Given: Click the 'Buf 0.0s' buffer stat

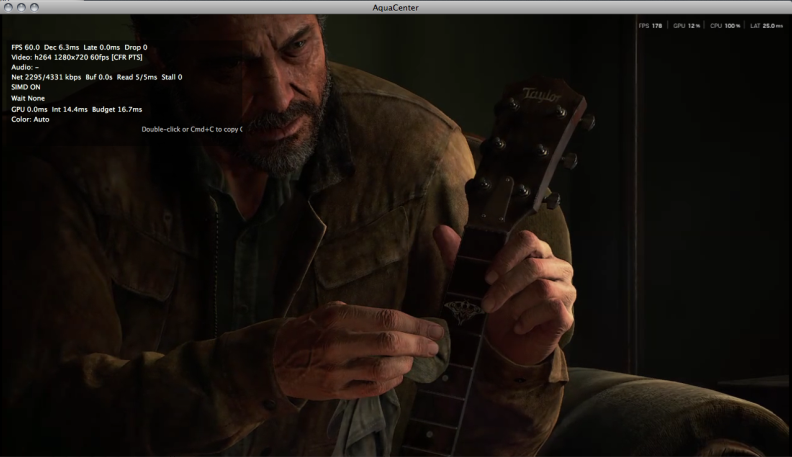Looking at the screenshot, I should pos(99,77).
